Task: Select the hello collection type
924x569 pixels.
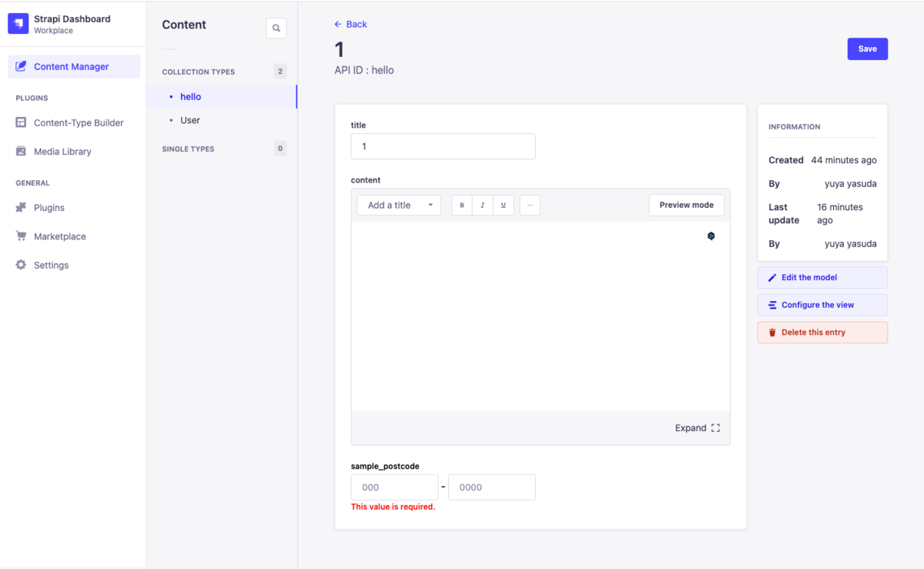Action: coord(222,97)
